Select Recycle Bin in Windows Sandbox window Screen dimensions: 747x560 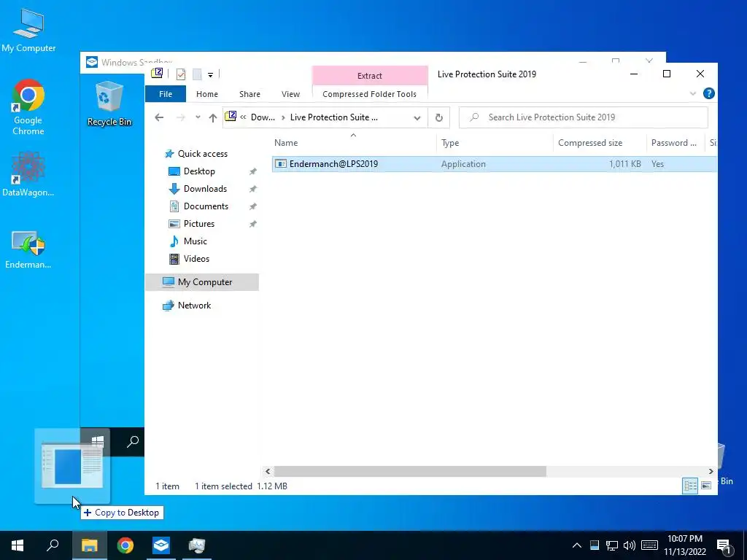point(109,104)
